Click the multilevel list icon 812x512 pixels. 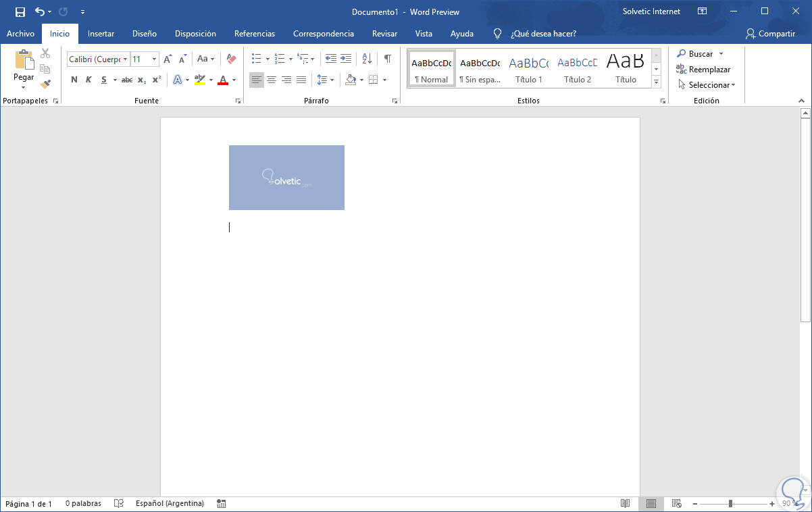303,59
